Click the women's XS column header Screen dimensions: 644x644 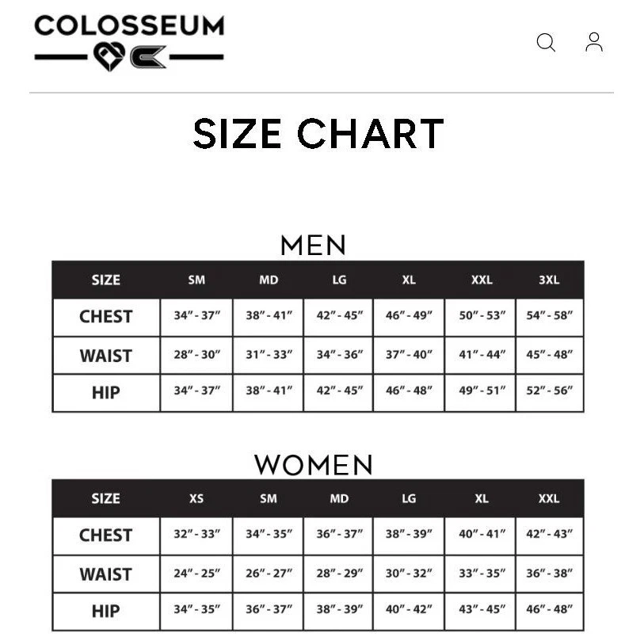196,498
